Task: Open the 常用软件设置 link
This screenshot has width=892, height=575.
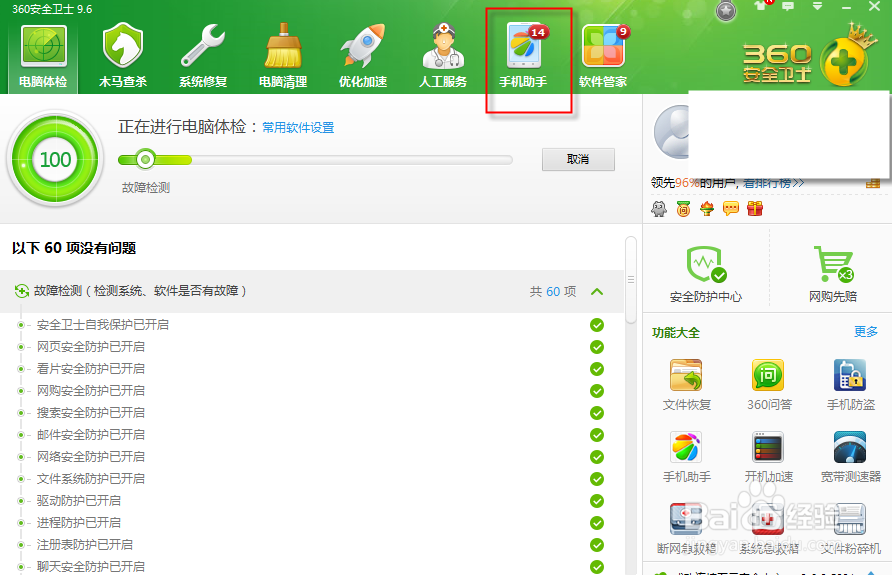Action: point(298,128)
